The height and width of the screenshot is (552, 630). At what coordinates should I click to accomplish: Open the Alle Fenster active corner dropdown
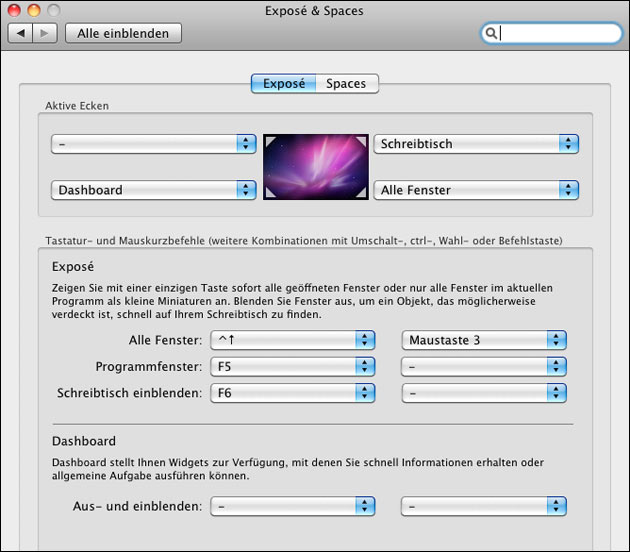tap(476, 190)
